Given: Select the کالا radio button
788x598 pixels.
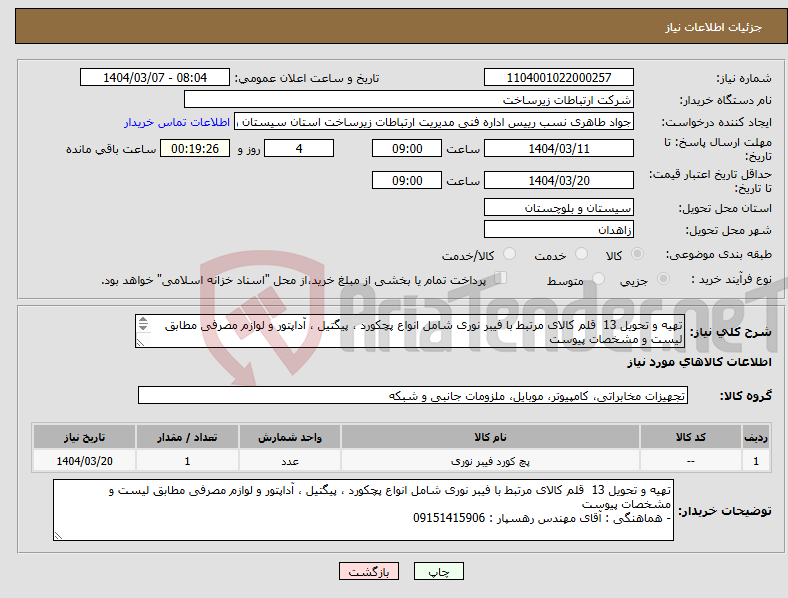Looking at the screenshot, I should [637, 254].
